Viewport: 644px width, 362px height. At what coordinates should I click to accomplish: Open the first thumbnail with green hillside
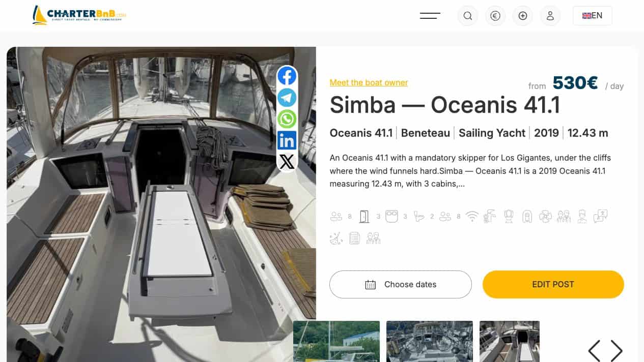(x=337, y=341)
